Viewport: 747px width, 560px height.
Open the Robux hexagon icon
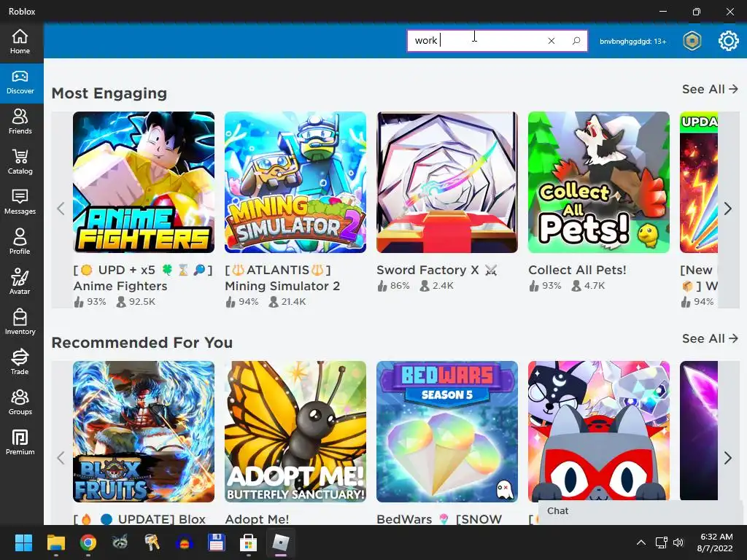coord(692,41)
